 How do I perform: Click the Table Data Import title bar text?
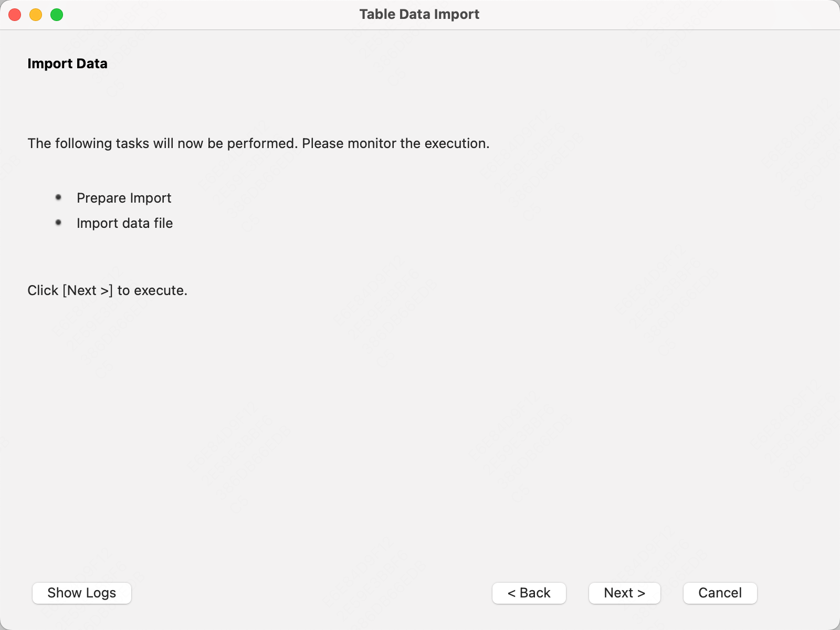pos(419,14)
